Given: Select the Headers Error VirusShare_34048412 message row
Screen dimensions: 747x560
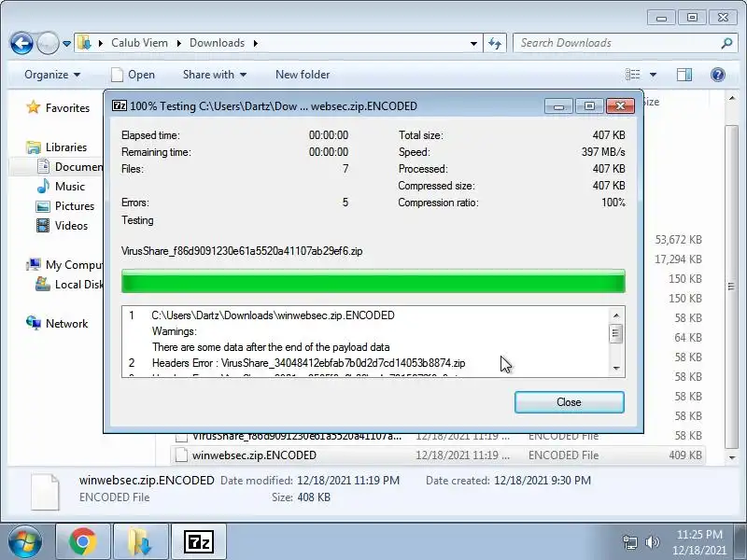Looking at the screenshot, I should [x=308, y=363].
